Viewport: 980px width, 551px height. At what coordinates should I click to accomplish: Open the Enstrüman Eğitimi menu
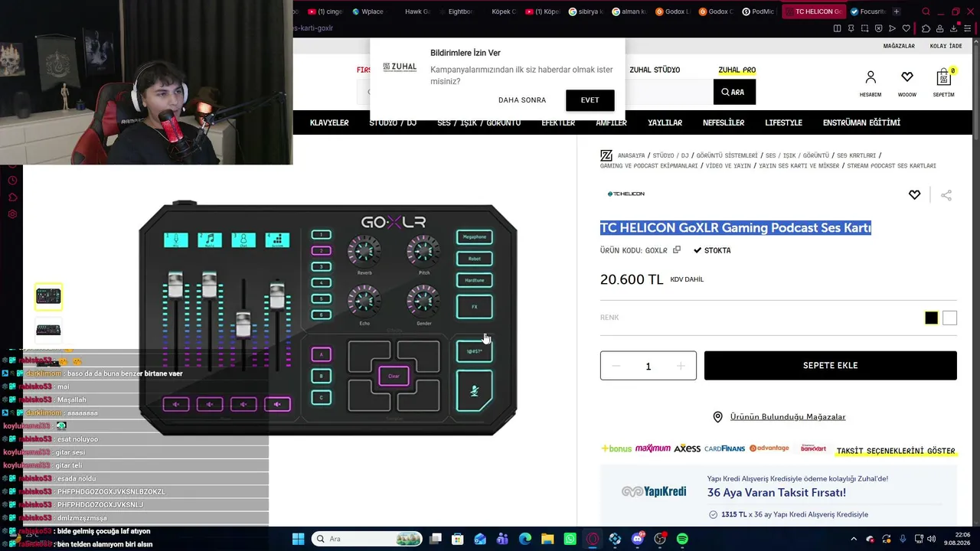(861, 123)
